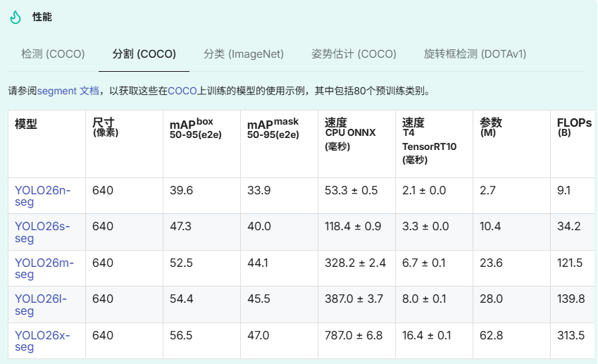
Task: Click the flame icon beside 性能
Action: 15,17
